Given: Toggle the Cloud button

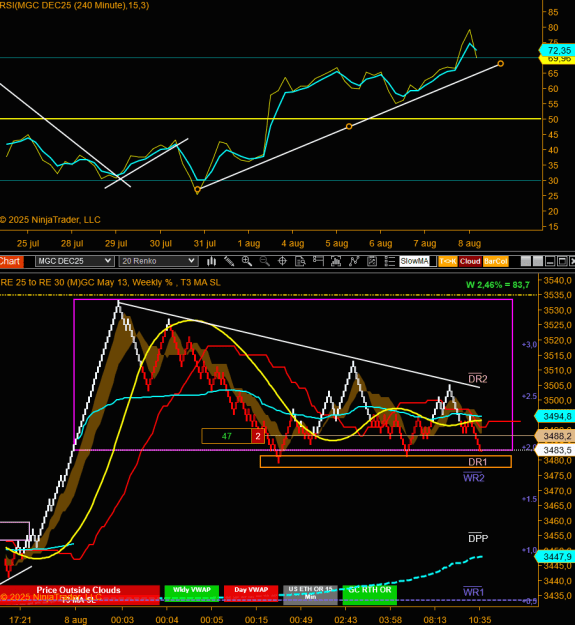Looking at the screenshot, I should coord(470,261).
